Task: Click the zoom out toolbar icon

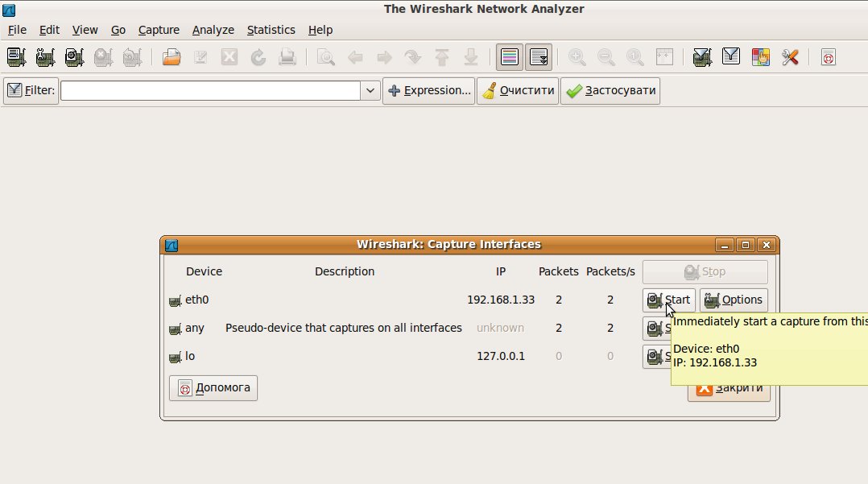Action: coord(606,57)
